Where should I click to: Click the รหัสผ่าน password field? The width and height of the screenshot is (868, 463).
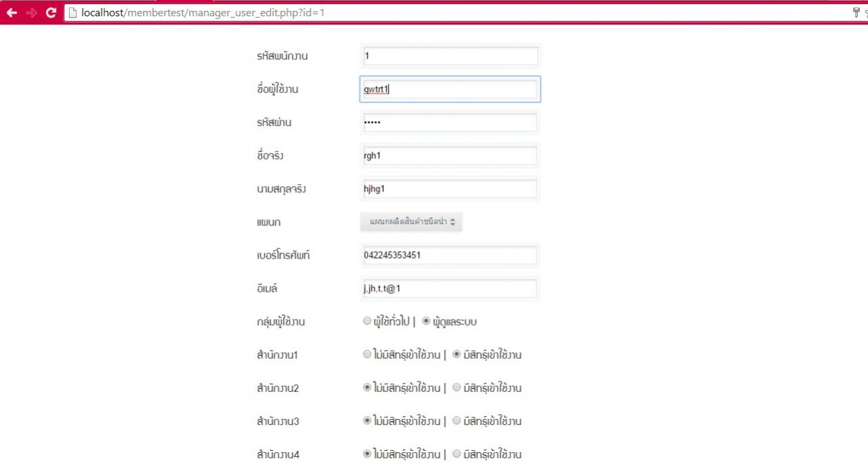pyautogui.click(x=450, y=123)
